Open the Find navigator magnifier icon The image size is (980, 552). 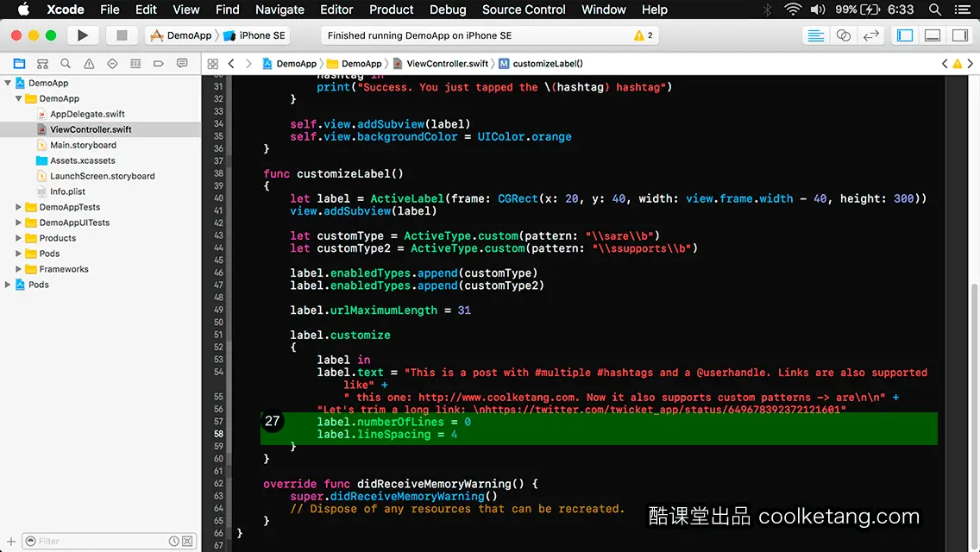click(x=66, y=63)
